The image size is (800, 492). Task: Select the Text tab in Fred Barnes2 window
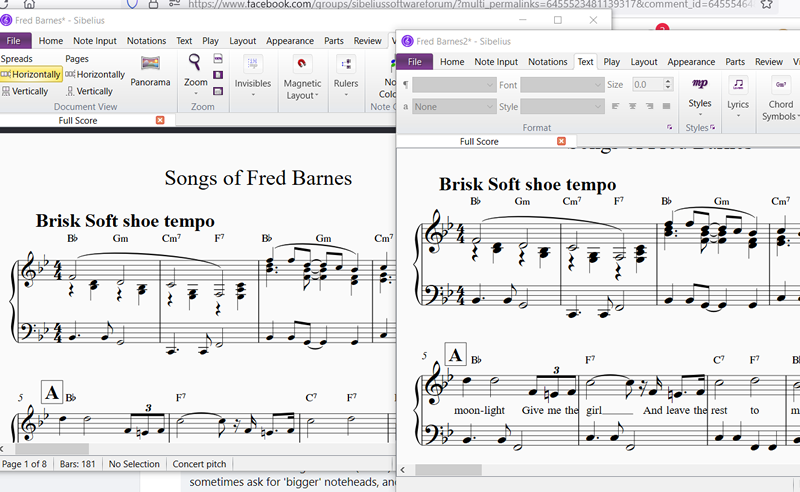[585, 62]
